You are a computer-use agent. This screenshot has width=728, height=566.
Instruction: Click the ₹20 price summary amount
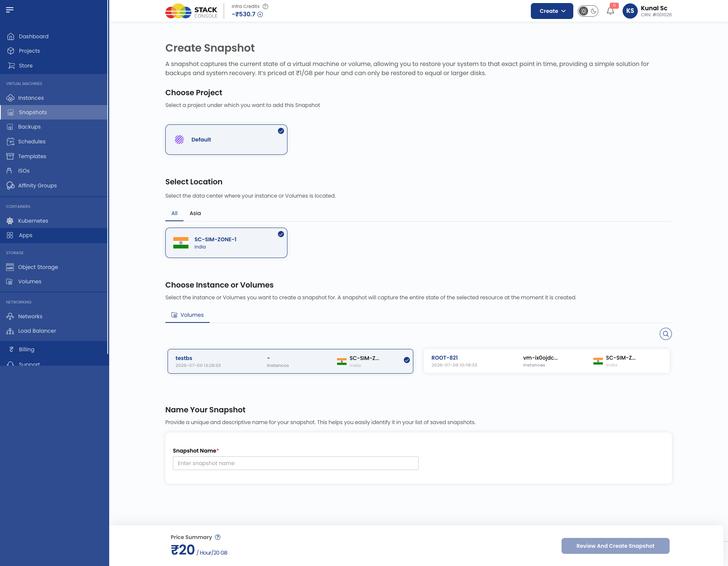click(x=183, y=550)
